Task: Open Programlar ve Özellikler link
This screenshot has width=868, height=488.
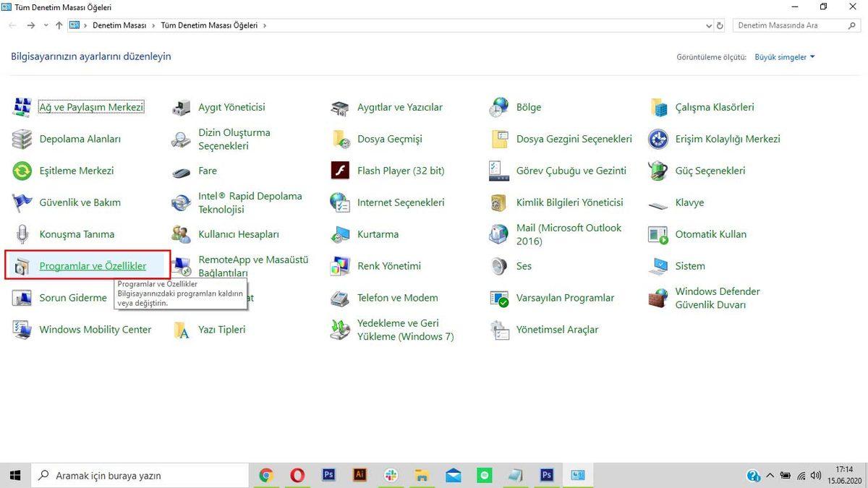Action: (93, 266)
